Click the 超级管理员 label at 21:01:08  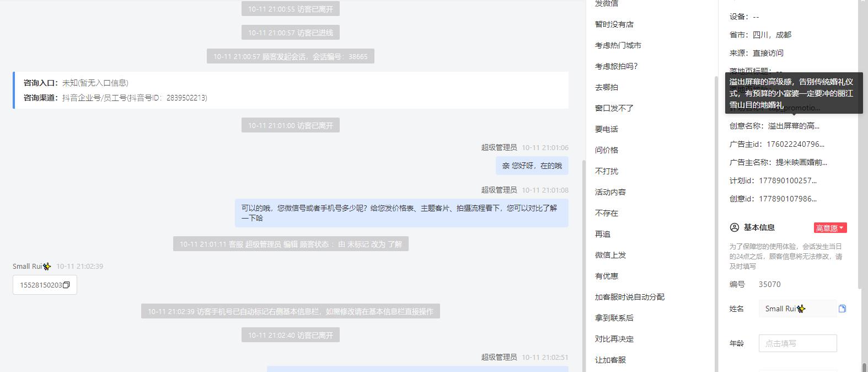pos(499,190)
